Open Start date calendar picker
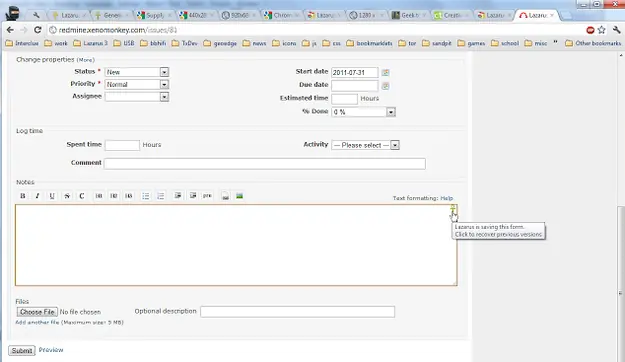The image size is (625, 362). 385,73
